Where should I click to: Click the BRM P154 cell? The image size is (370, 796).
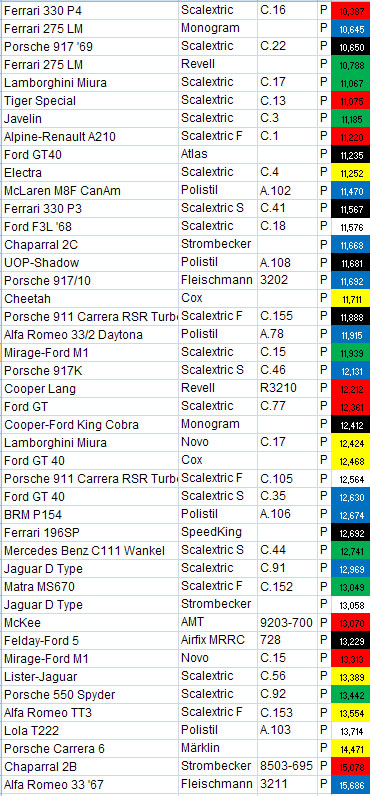pos(90,515)
